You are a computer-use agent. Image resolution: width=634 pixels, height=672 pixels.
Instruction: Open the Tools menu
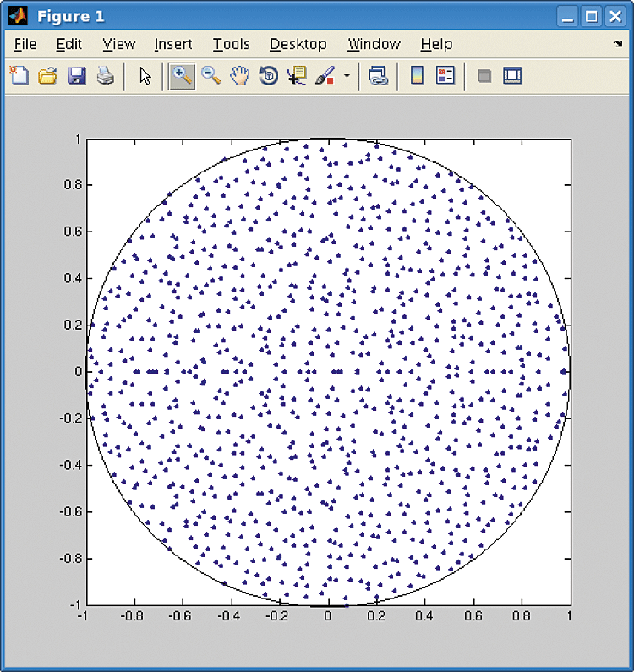(x=231, y=44)
